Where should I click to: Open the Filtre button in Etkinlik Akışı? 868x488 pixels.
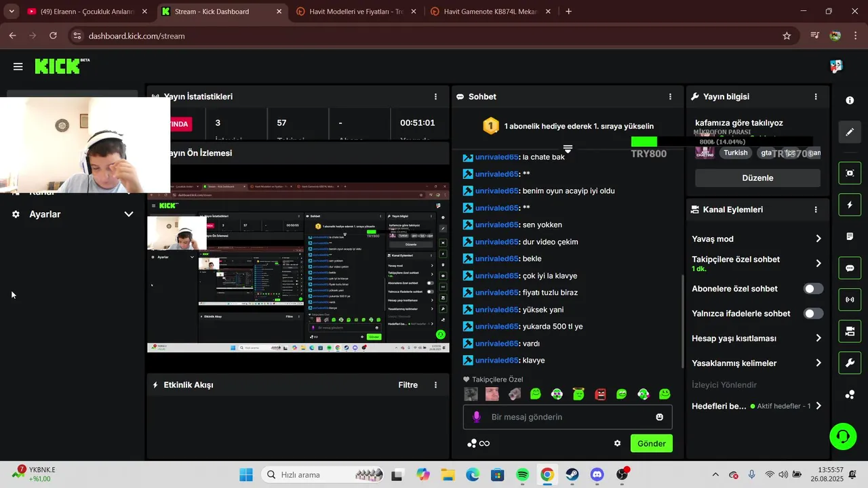[408, 385]
